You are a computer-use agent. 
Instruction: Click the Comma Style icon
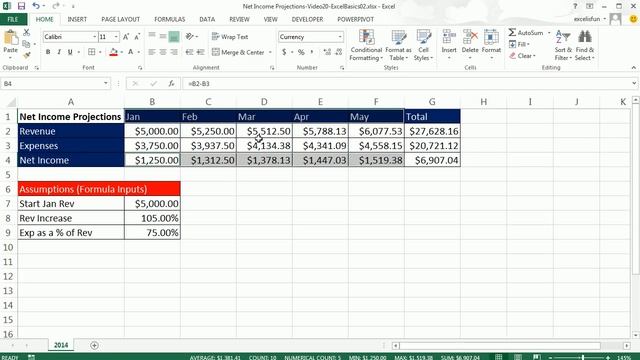tap(312, 52)
